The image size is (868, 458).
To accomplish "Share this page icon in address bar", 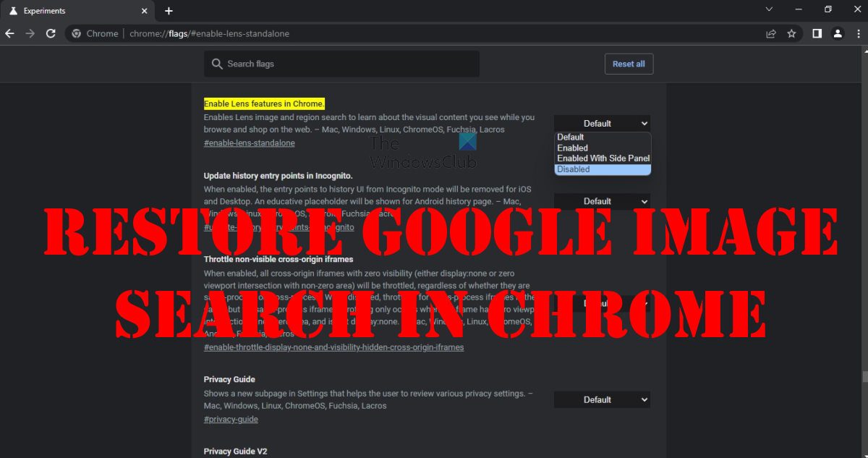I will [771, 33].
